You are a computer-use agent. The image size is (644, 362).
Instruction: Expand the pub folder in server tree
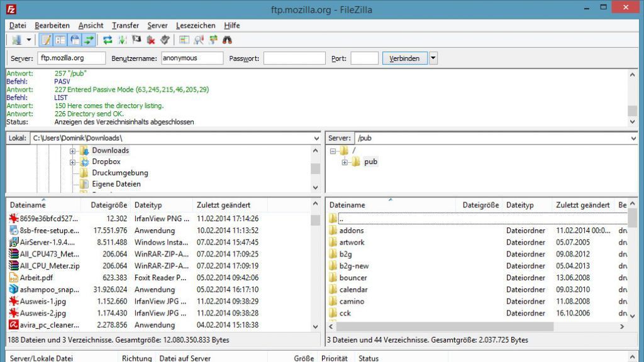[345, 162]
